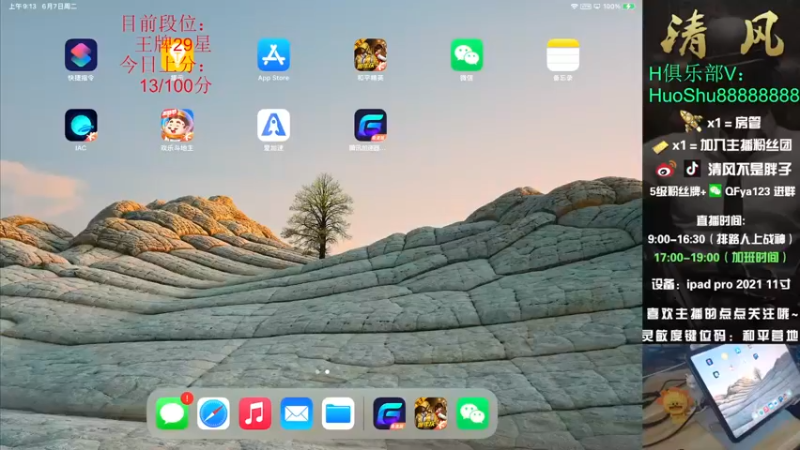Click the 设备: ipad pro 2021 text
Viewport: 800px width, 450px height.
pos(721,284)
